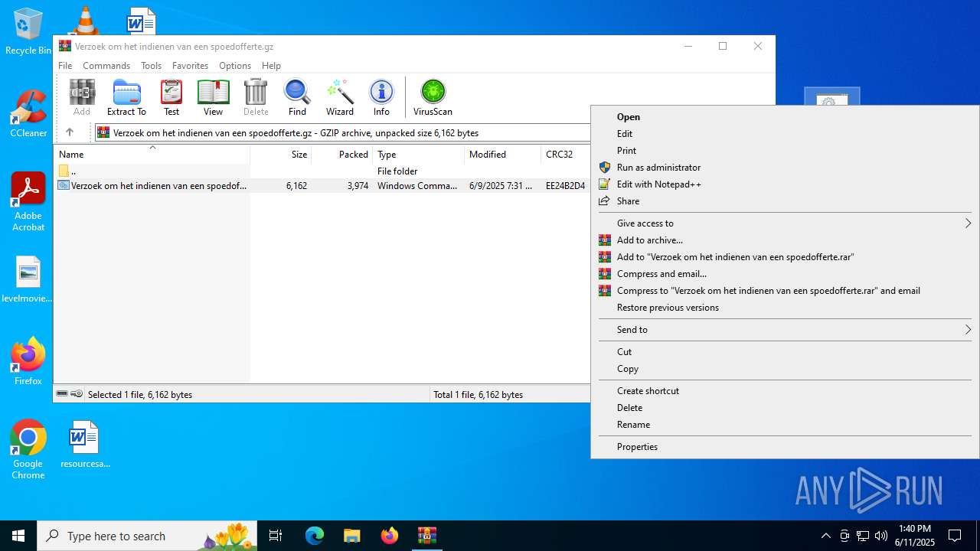Sort by the Modified column header
This screenshot has height=551, width=980.
(x=502, y=155)
